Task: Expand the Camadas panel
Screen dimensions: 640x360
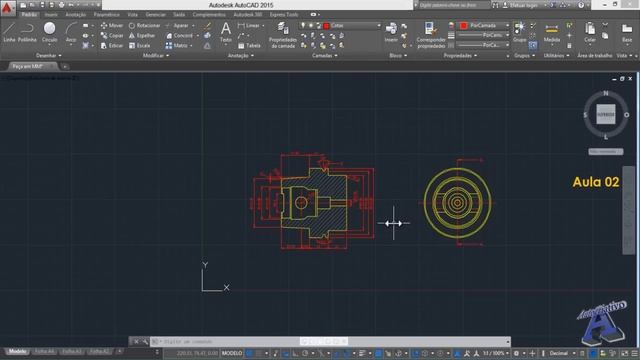Action: click(324, 56)
